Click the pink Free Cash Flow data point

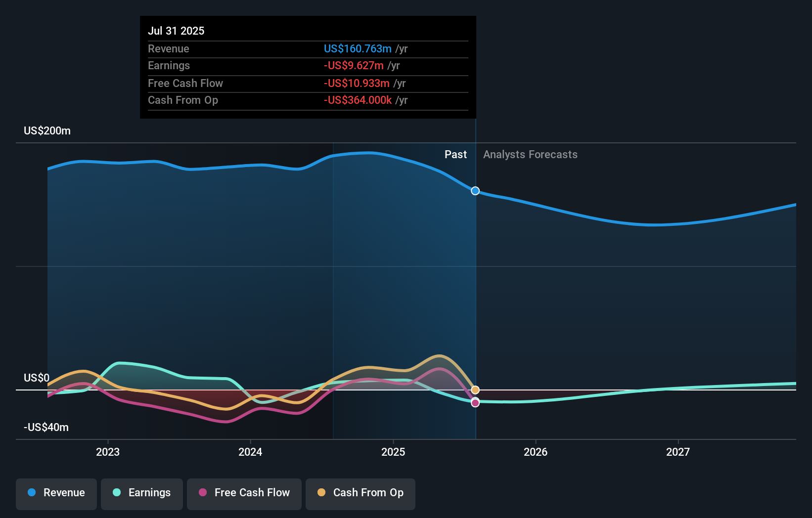tap(475, 403)
